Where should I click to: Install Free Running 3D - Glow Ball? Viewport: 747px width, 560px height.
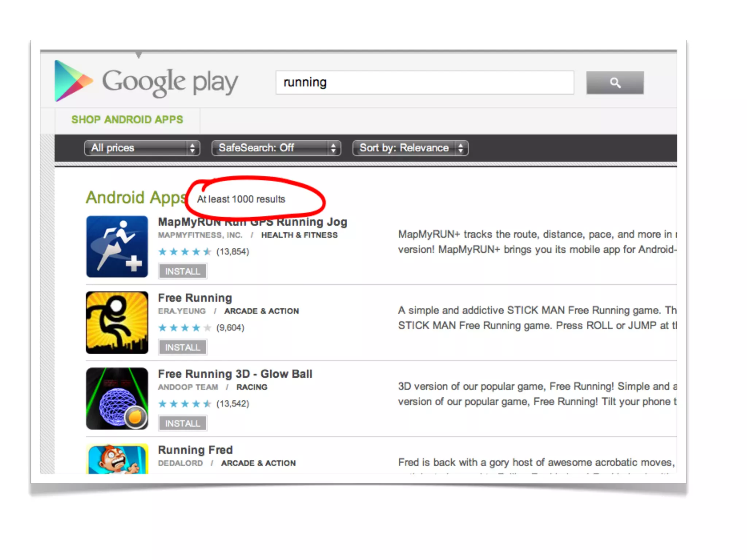(x=183, y=423)
